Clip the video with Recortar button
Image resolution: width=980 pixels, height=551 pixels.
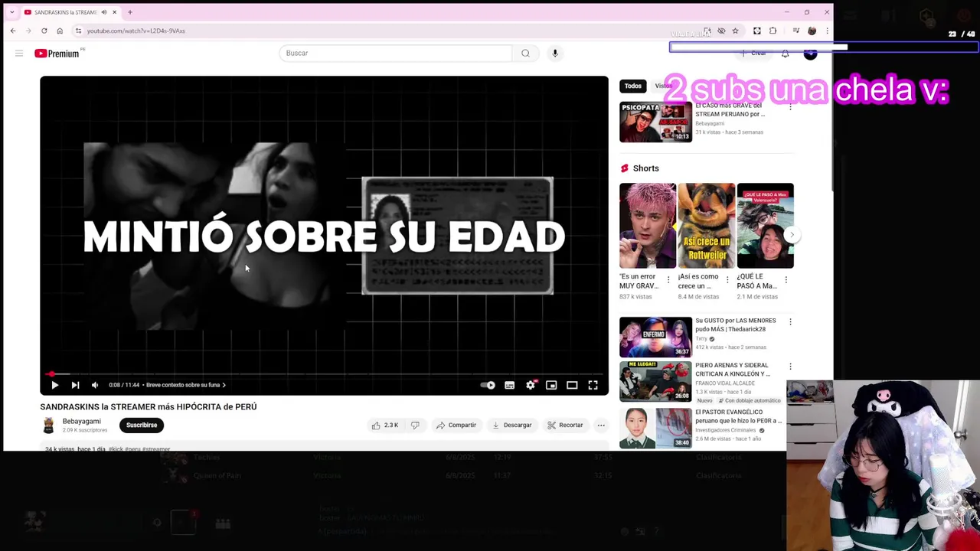click(x=565, y=425)
